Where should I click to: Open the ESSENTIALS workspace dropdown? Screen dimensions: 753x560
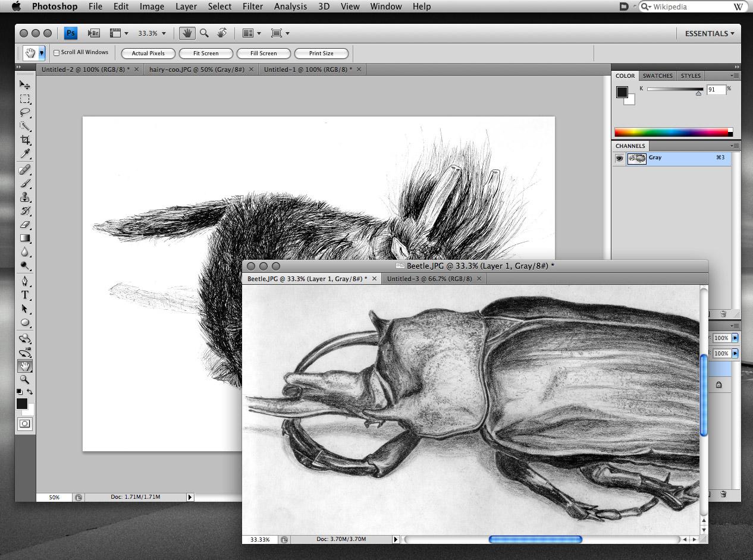click(709, 33)
